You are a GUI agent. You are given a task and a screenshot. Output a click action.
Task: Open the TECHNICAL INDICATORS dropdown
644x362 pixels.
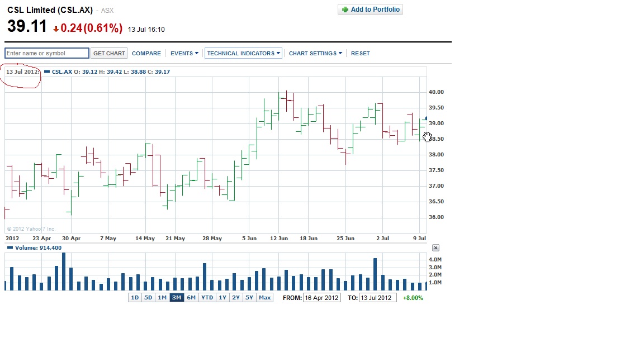(x=244, y=54)
